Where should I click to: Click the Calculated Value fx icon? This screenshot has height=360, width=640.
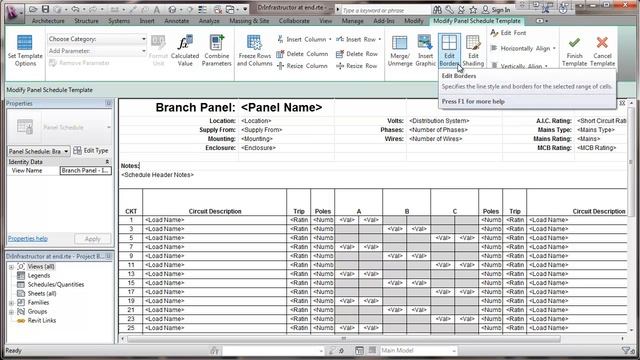tap(184, 42)
